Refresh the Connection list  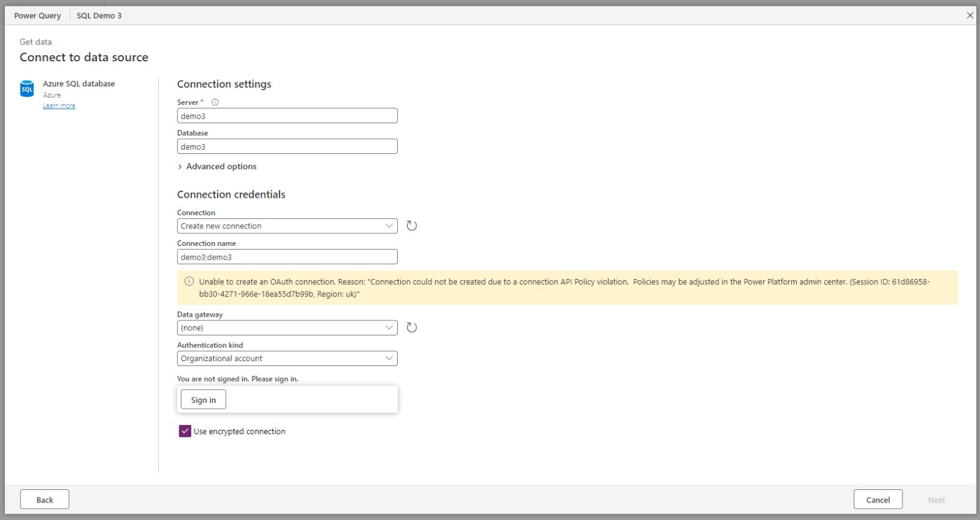pyautogui.click(x=412, y=226)
